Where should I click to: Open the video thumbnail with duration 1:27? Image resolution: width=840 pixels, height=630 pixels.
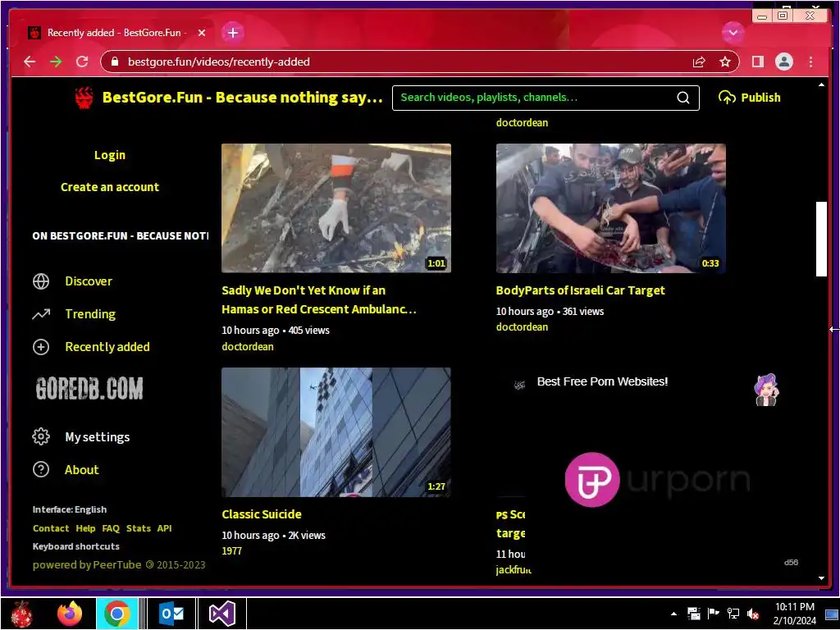click(x=336, y=432)
